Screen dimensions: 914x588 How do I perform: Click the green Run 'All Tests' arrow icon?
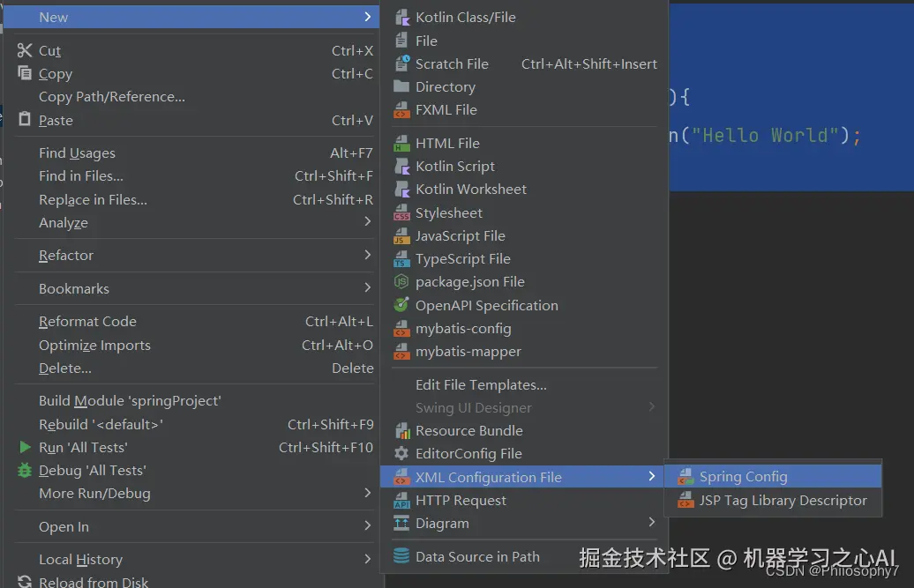click(25, 447)
